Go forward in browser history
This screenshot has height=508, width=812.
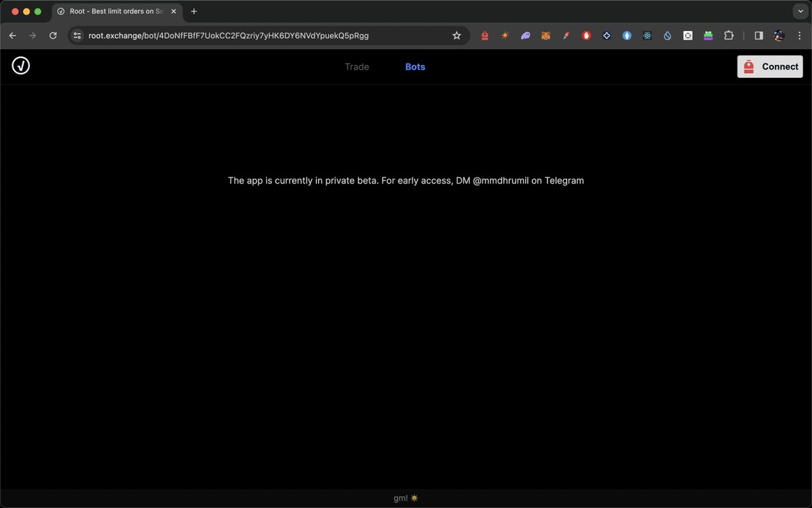coord(32,36)
